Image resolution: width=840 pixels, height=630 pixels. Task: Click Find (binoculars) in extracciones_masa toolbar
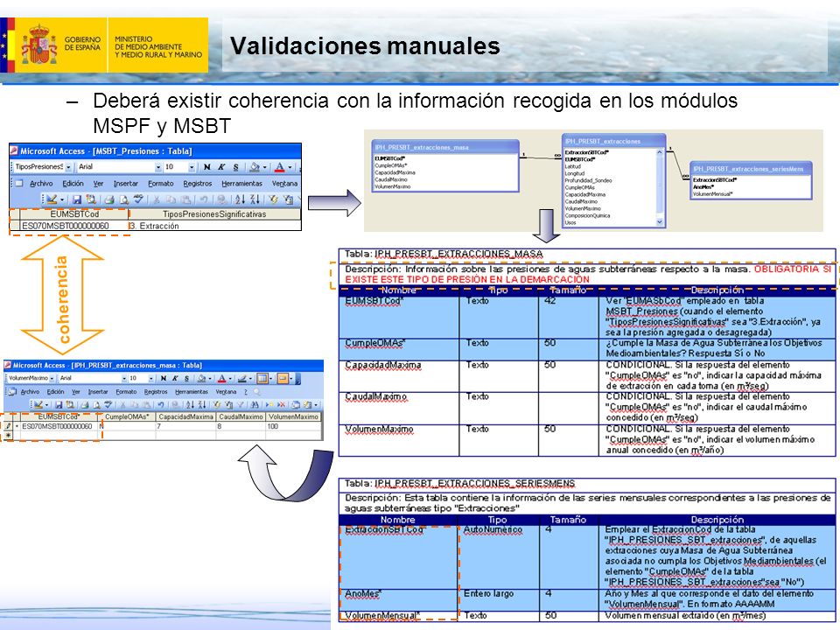pos(255,405)
